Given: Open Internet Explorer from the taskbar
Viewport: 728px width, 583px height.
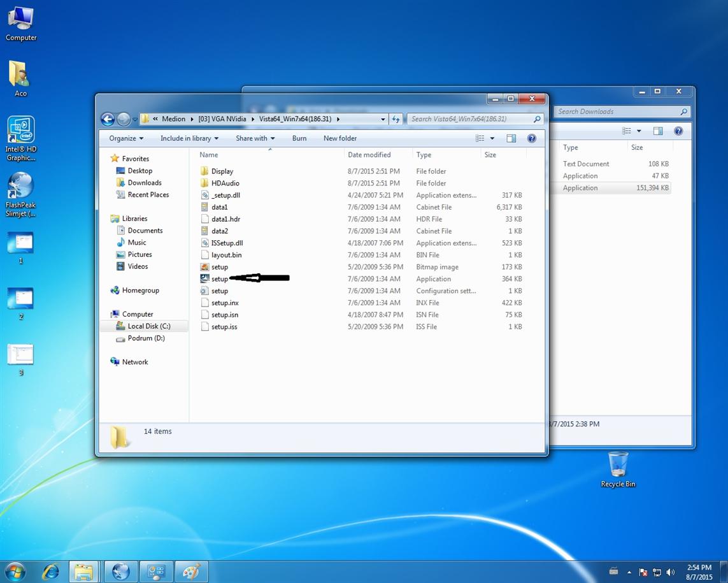Looking at the screenshot, I should (x=50, y=572).
